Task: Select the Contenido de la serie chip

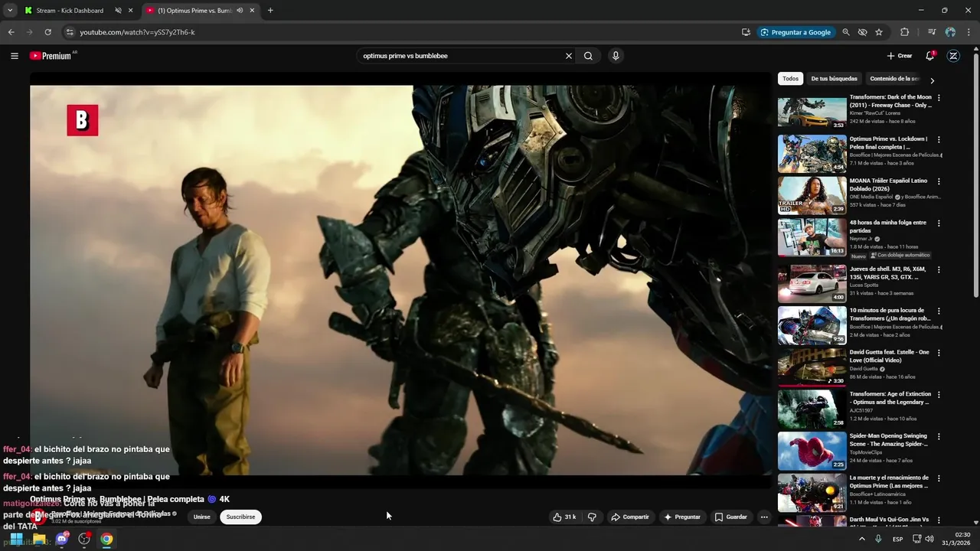Action: tap(894, 79)
